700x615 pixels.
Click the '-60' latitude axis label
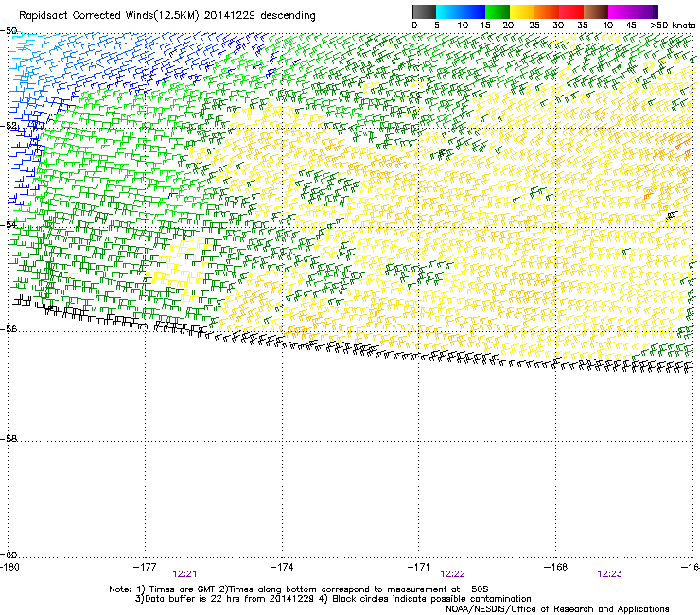point(9,554)
